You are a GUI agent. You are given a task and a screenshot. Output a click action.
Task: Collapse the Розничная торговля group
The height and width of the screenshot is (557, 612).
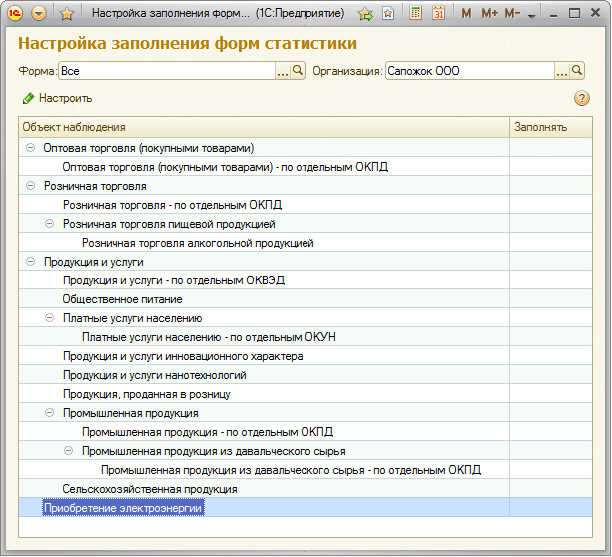point(31,186)
